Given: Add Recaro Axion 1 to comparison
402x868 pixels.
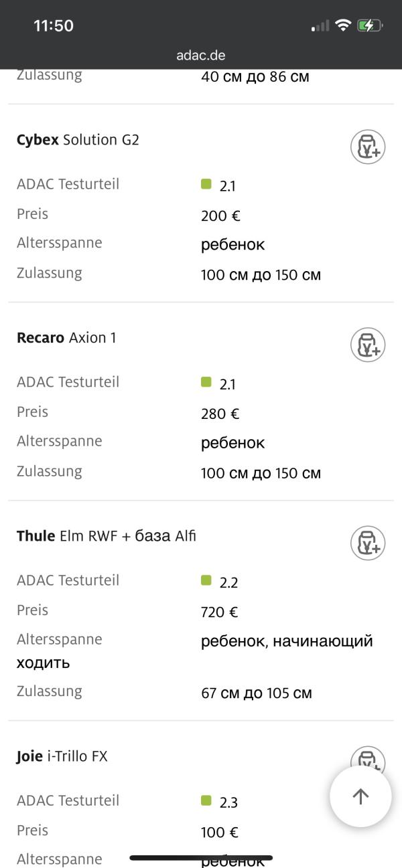Looking at the screenshot, I should coord(368,345).
